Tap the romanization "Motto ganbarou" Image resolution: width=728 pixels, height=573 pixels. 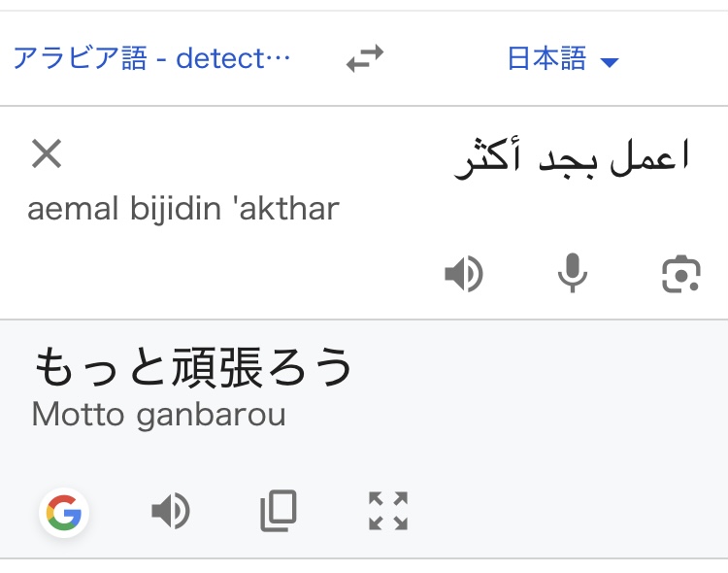point(158,415)
